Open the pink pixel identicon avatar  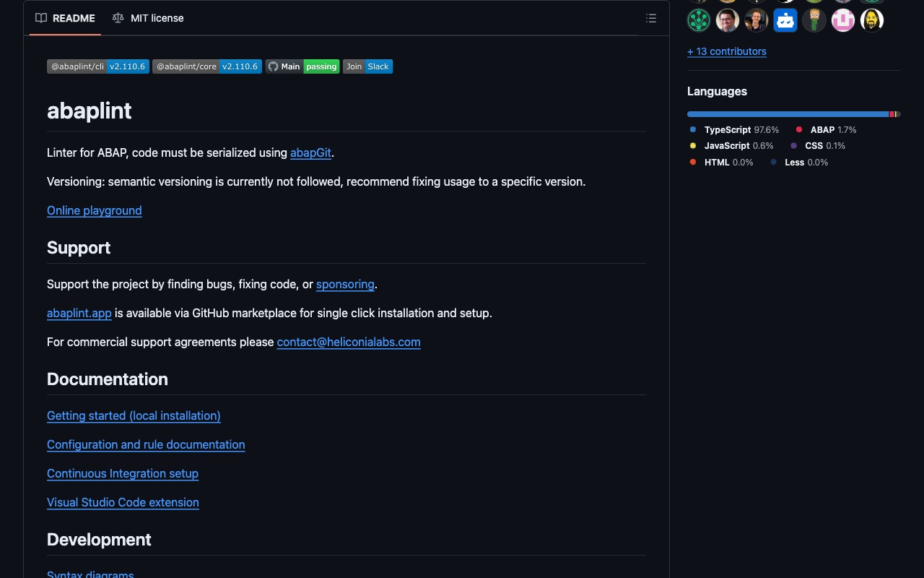(843, 20)
